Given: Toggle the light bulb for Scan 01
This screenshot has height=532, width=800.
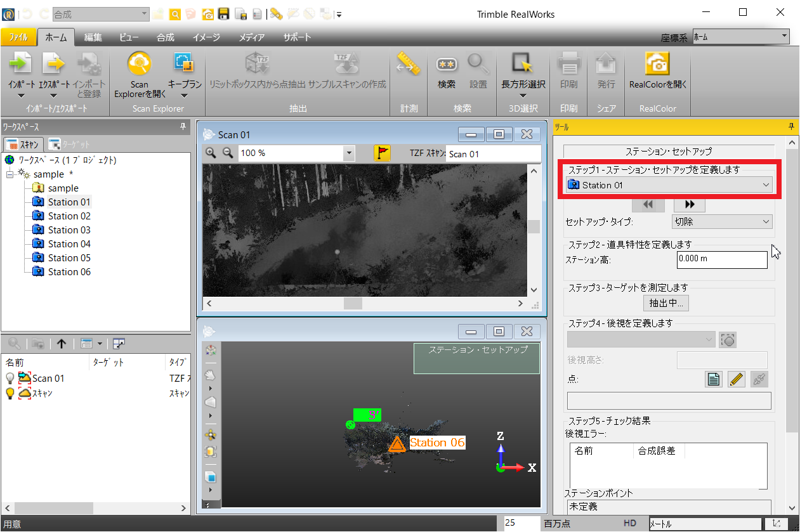Looking at the screenshot, I should (10, 379).
